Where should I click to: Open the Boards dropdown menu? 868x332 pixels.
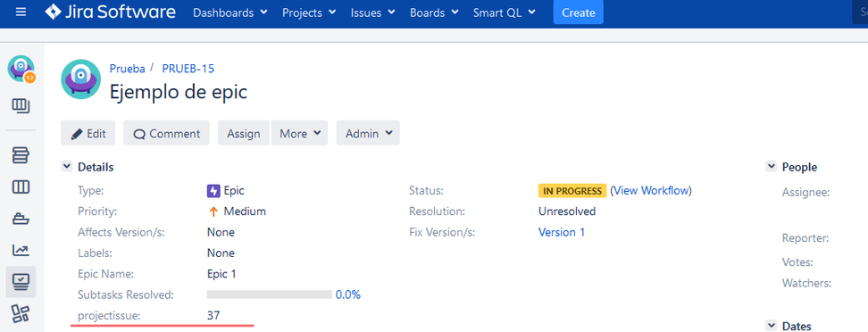434,12
